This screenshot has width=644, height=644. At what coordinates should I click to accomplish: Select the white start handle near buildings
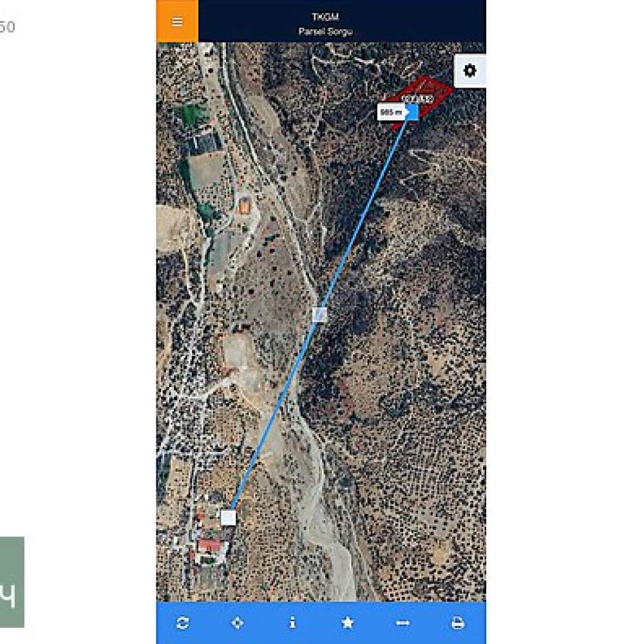point(229,518)
